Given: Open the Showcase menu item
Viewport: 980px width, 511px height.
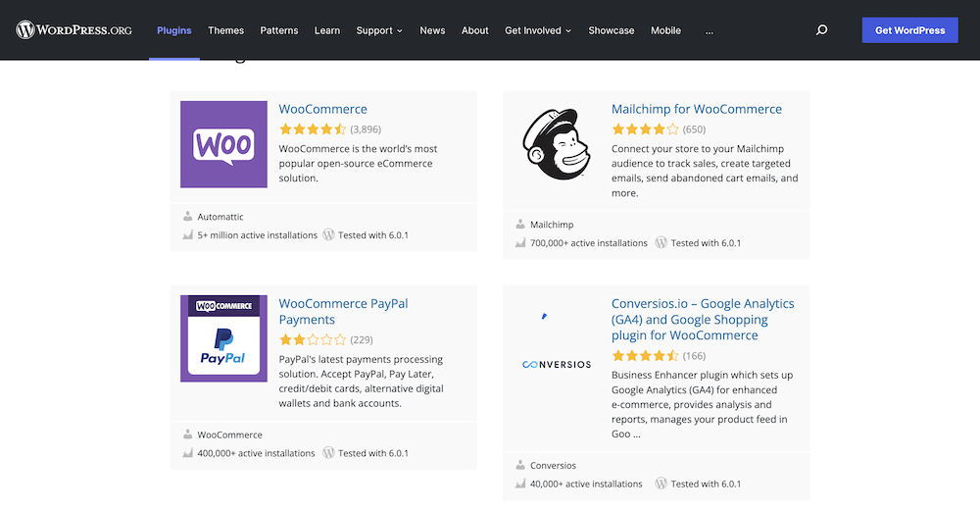Looking at the screenshot, I should pyautogui.click(x=612, y=30).
